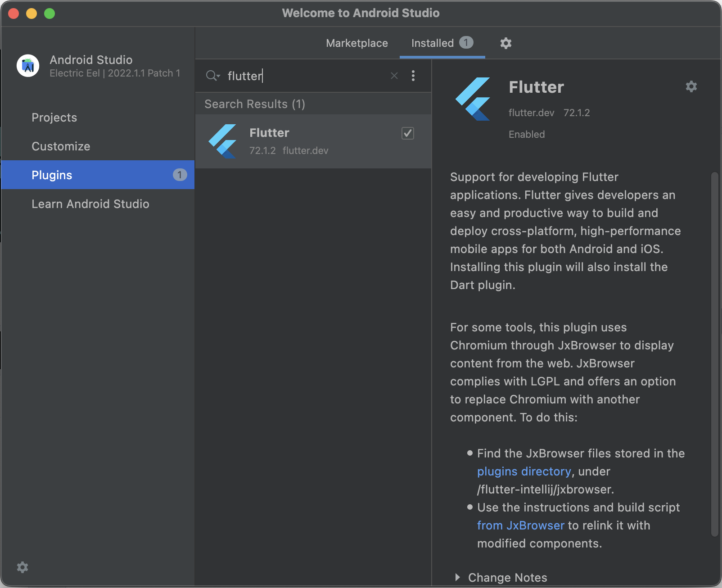Click the large Flutter logo in details

point(473,99)
